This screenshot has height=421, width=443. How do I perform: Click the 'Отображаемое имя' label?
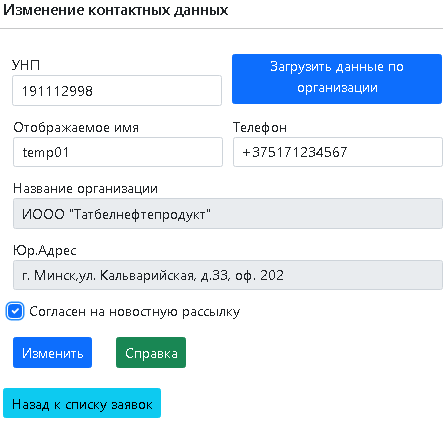pyautogui.click(x=76, y=127)
